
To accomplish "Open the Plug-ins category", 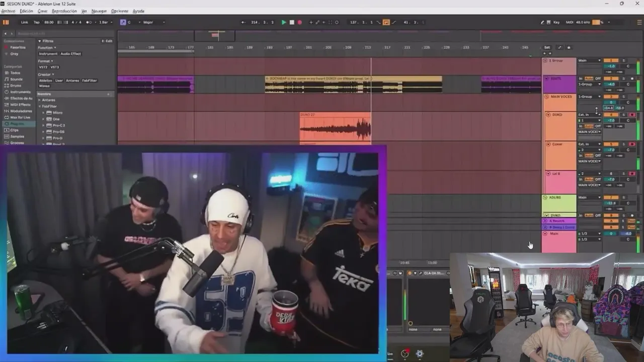I will [19, 124].
